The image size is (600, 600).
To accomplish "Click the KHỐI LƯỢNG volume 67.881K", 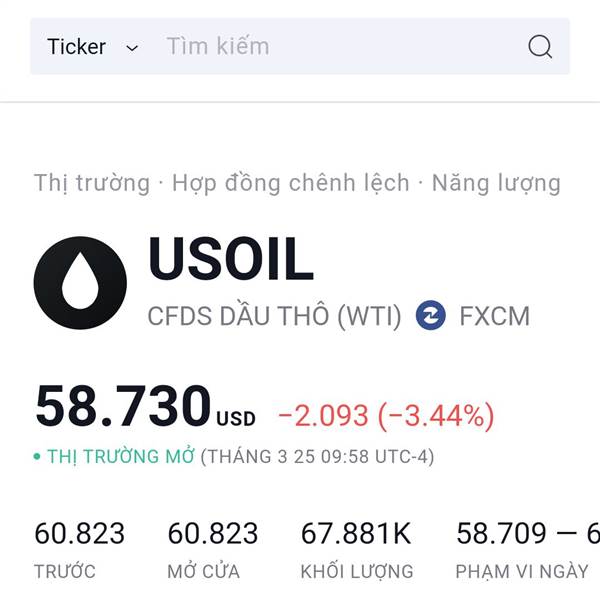I will [x=356, y=533].
